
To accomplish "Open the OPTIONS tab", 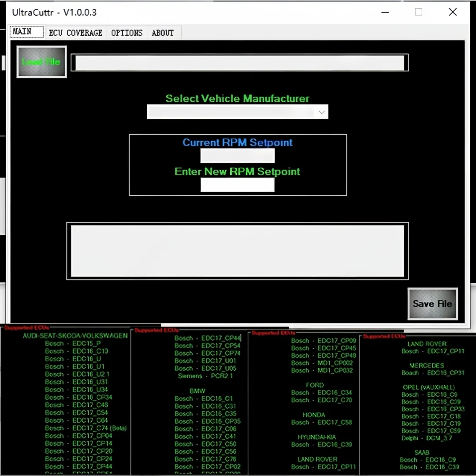I will 126,32.
